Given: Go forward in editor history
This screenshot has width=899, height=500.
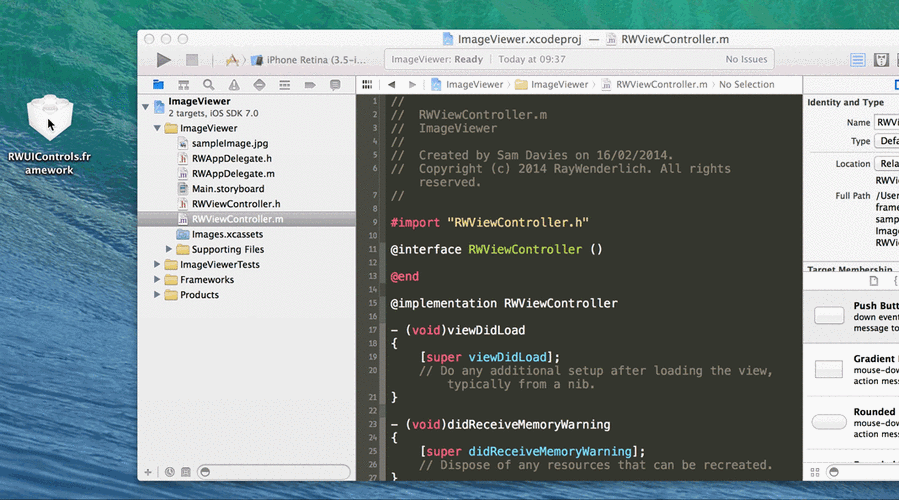Looking at the screenshot, I should 412,84.
